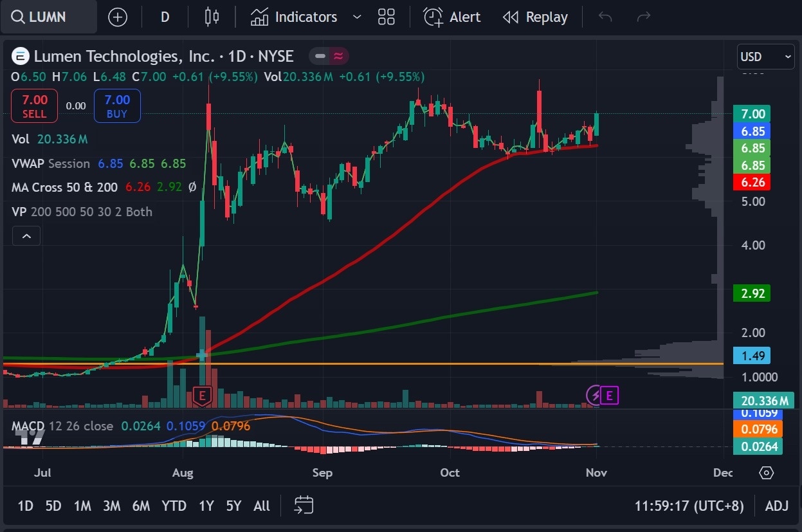
Task: Set the range to 1M
Action: coord(82,506)
